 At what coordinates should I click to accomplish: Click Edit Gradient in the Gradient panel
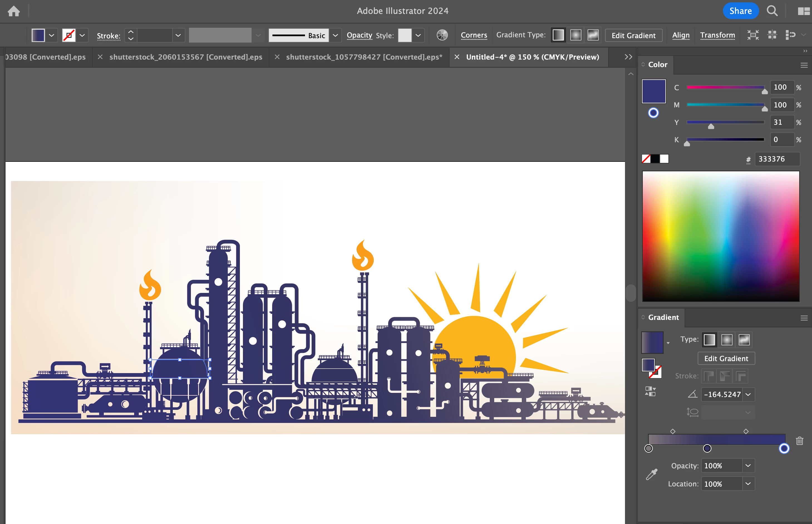click(x=726, y=358)
